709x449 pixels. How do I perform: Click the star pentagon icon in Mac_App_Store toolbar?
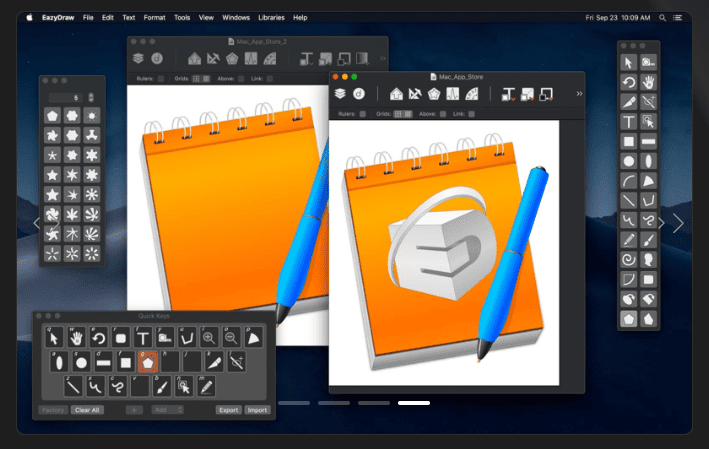pyautogui.click(x=434, y=94)
